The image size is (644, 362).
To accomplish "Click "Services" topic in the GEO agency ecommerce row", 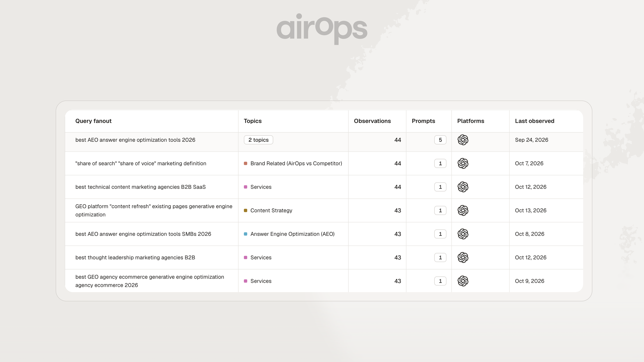I will pyautogui.click(x=261, y=281).
